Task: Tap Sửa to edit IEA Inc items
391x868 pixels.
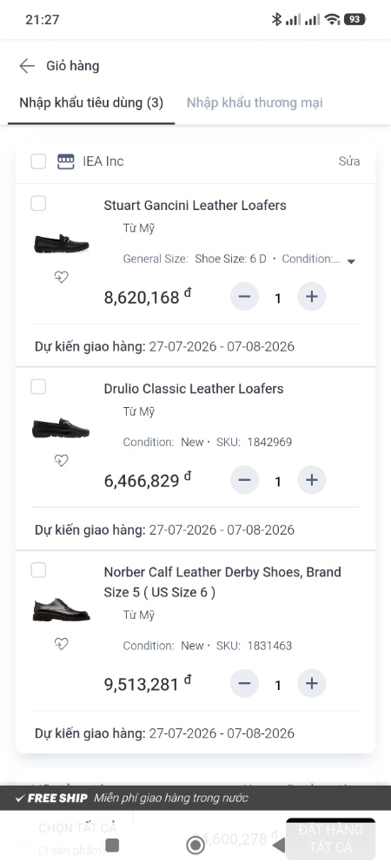Action: [349, 161]
